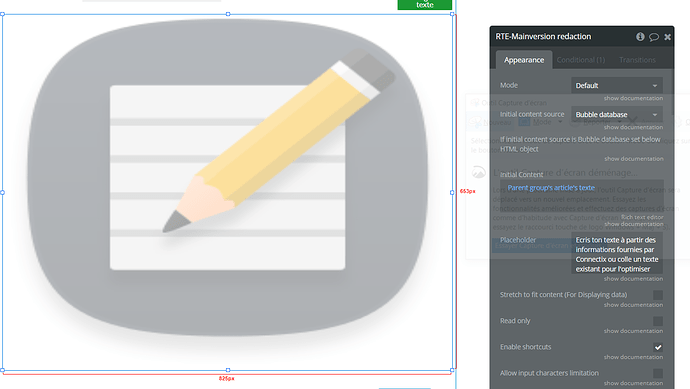Open the comment bubble icon for this element
Screen dimensions: 690x389
coord(654,37)
